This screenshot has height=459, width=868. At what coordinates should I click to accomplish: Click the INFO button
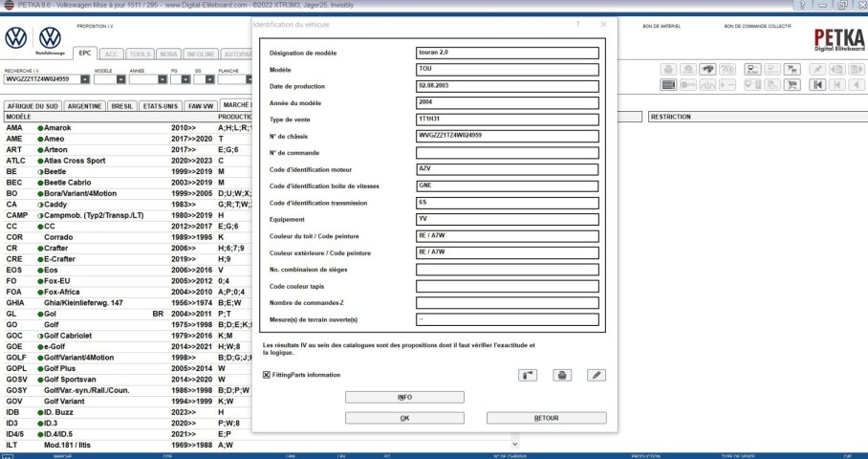point(404,398)
